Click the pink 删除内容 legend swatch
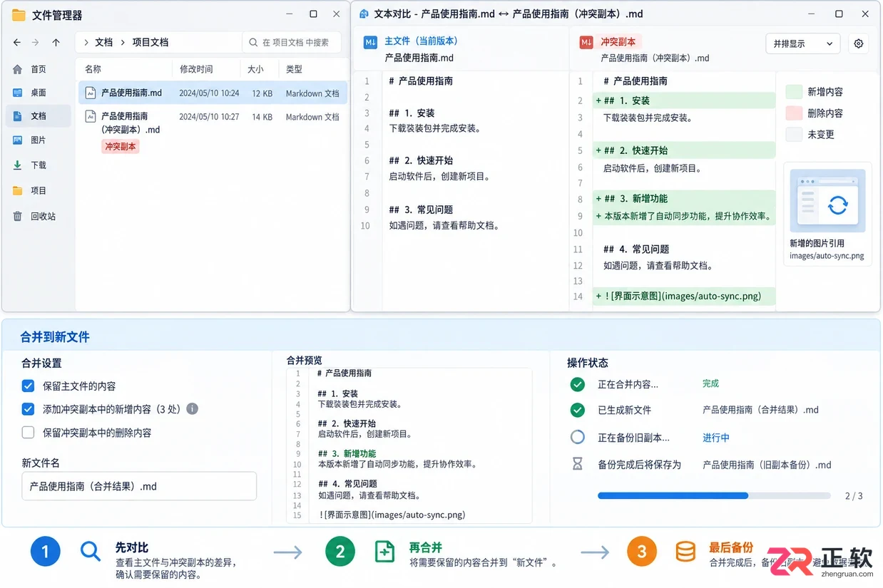Image resolution: width=883 pixels, height=588 pixels. (794, 113)
